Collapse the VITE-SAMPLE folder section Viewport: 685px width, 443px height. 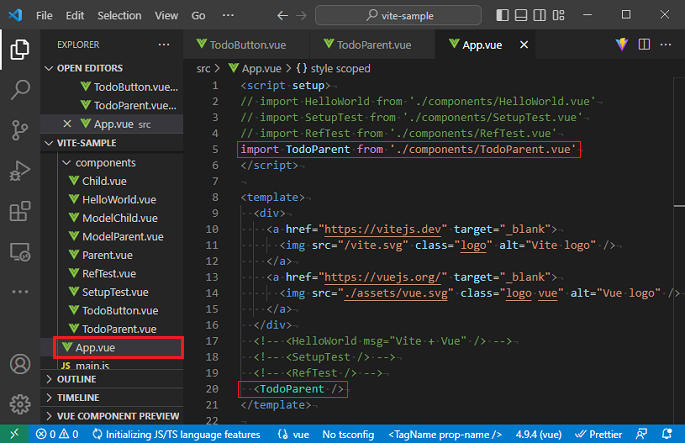49,143
